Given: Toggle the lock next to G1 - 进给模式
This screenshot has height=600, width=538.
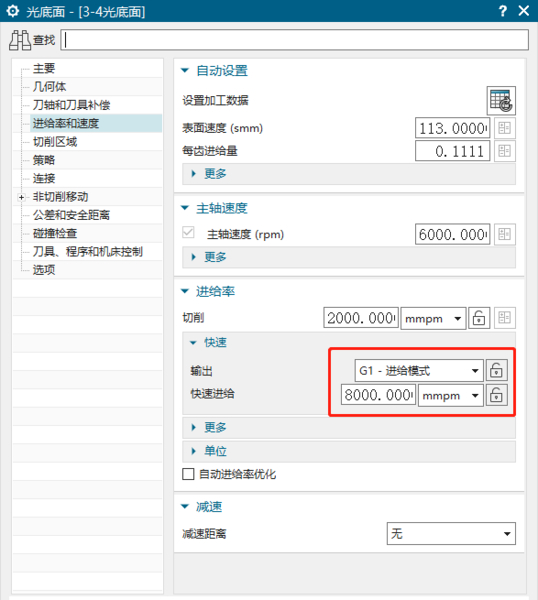Looking at the screenshot, I should [x=496, y=370].
